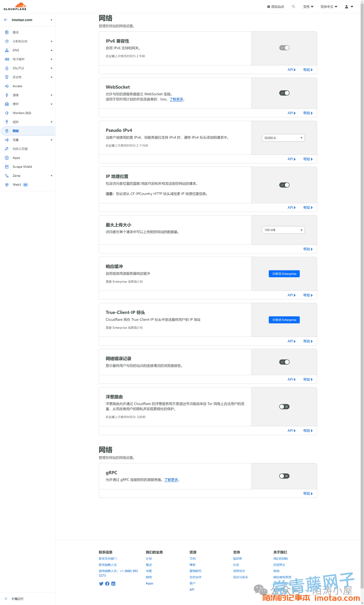This screenshot has width=364, height=605.
Task: Click the SSL/TLS lock icon
Action: [x=7, y=68]
